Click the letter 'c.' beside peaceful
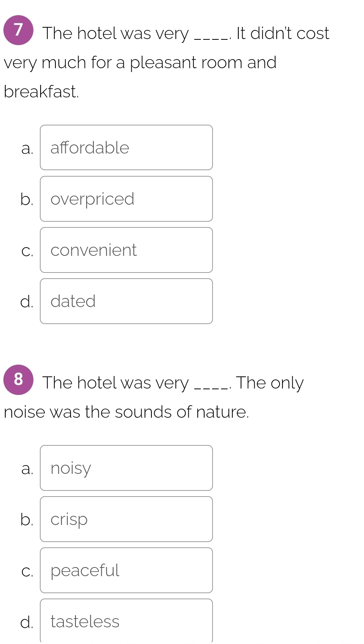364x644 pixels. [27, 571]
